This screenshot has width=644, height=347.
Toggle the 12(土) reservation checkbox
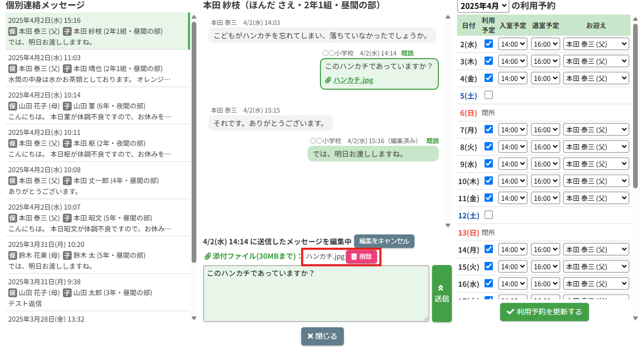(488, 215)
